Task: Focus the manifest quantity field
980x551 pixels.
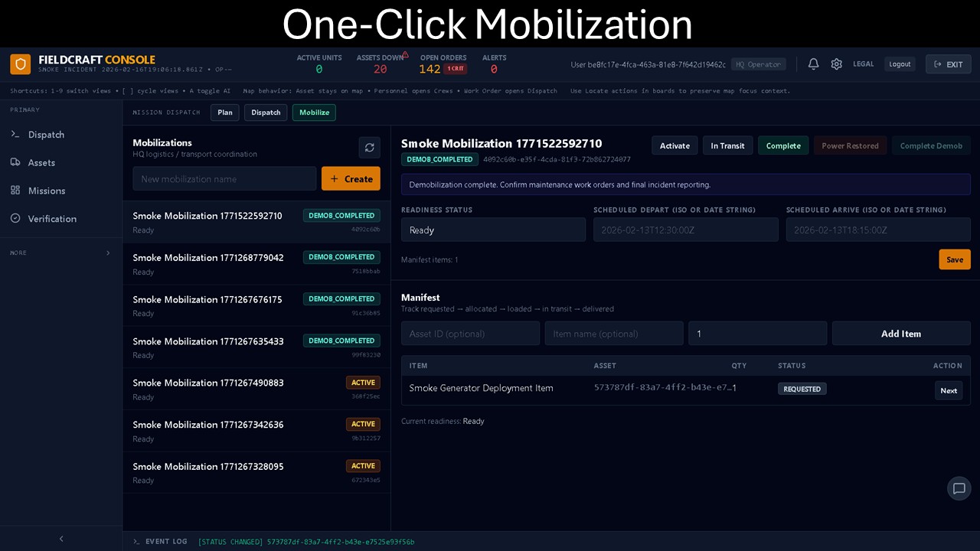Action: point(757,334)
